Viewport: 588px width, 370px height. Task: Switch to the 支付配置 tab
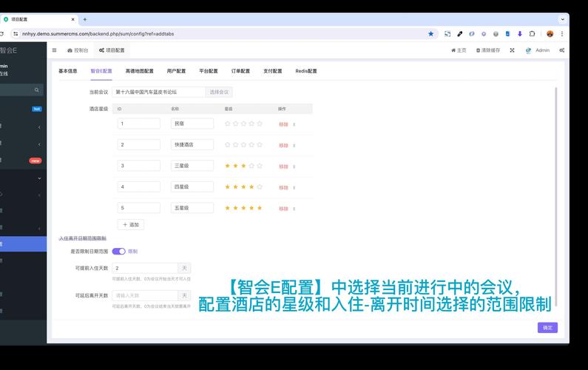pos(272,71)
